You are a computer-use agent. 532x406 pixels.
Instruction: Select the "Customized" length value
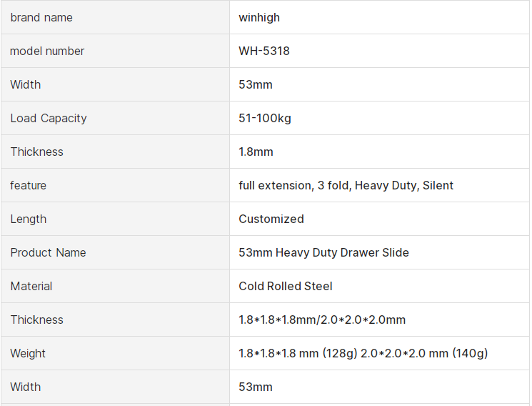271,219
